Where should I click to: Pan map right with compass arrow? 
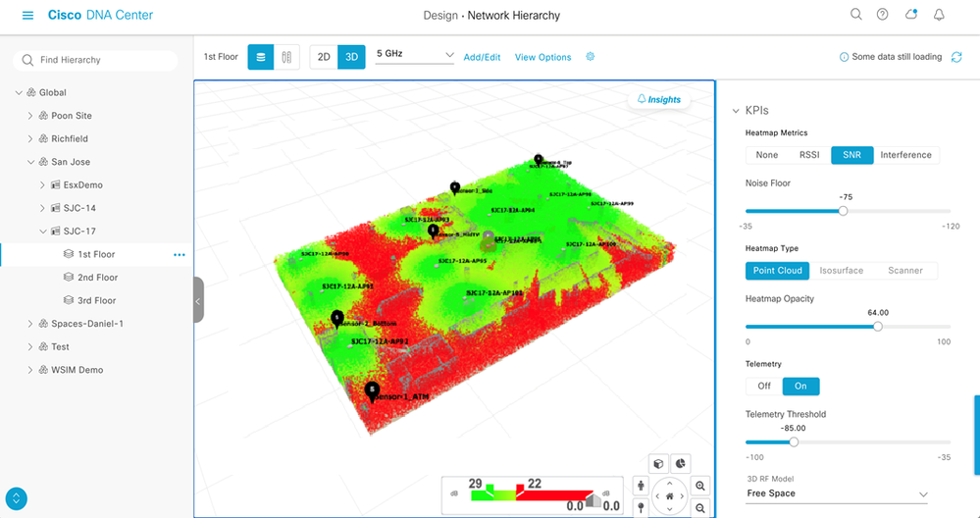coord(682,496)
